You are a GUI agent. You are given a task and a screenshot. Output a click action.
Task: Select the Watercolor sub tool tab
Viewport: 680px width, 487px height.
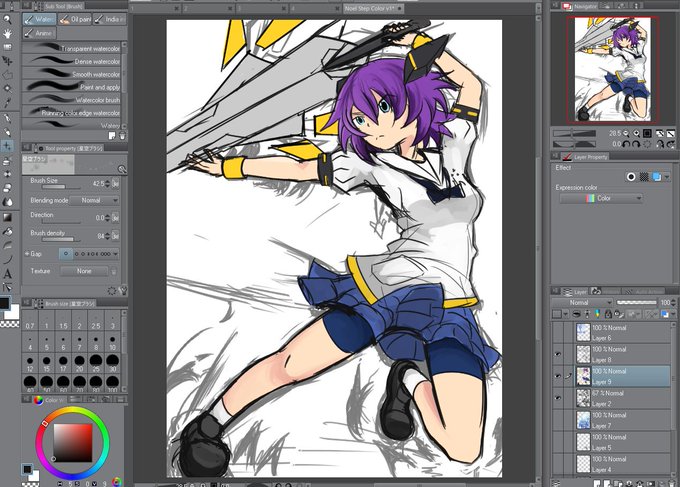(39, 19)
